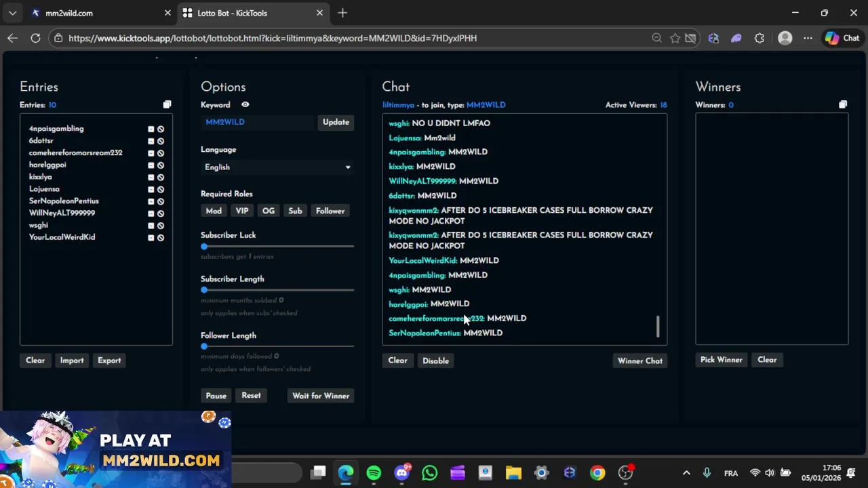This screenshot has width=868, height=488.
Task: Block the wsghi entry
Action: pos(161,226)
